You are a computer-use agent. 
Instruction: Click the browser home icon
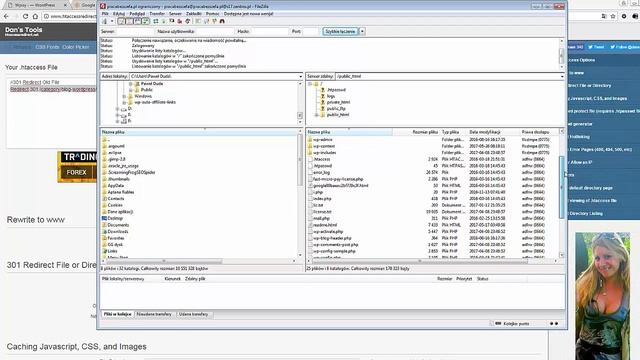point(36,16)
